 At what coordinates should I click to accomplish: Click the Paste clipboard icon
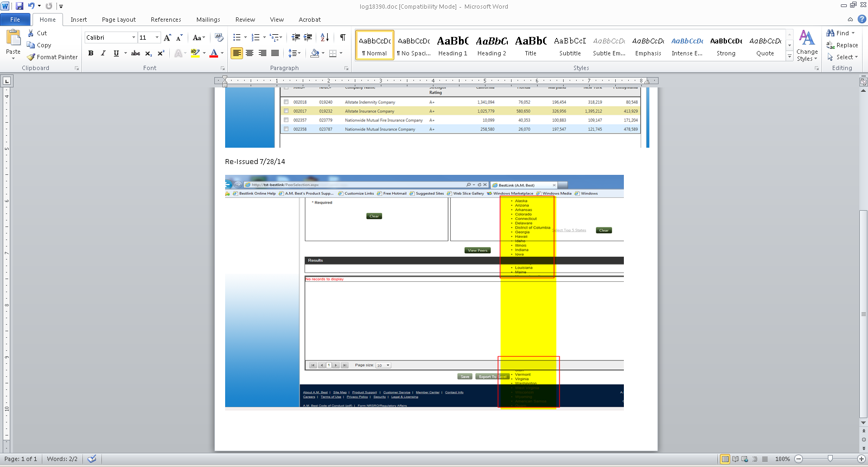pyautogui.click(x=13, y=38)
